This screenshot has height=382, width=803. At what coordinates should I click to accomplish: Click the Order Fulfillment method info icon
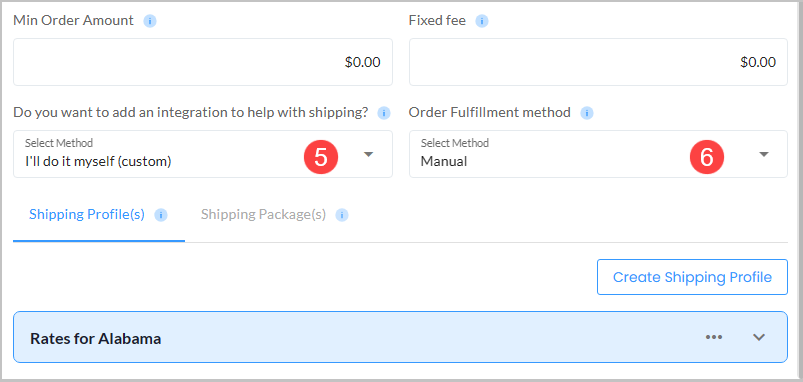tap(587, 113)
